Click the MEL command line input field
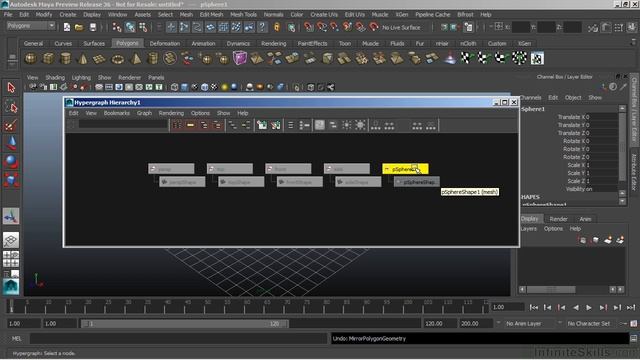The width and height of the screenshot is (640, 360). point(178,338)
